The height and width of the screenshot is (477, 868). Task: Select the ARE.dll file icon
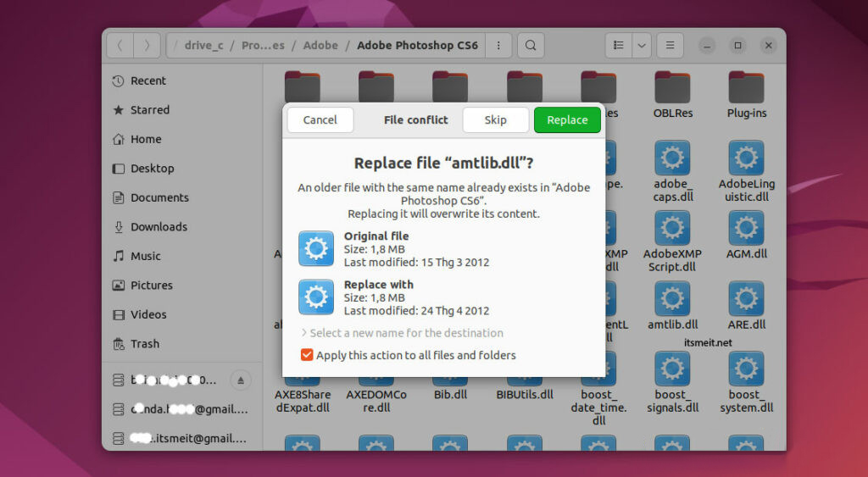tap(746, 301)
